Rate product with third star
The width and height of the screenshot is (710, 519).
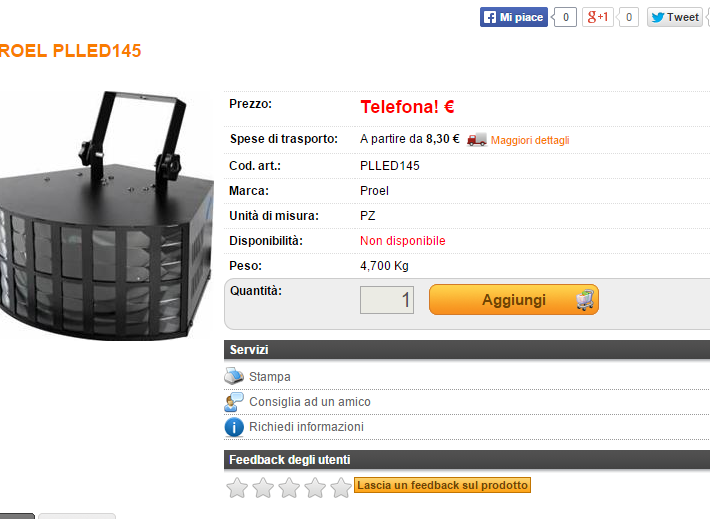tap(289, 488)
